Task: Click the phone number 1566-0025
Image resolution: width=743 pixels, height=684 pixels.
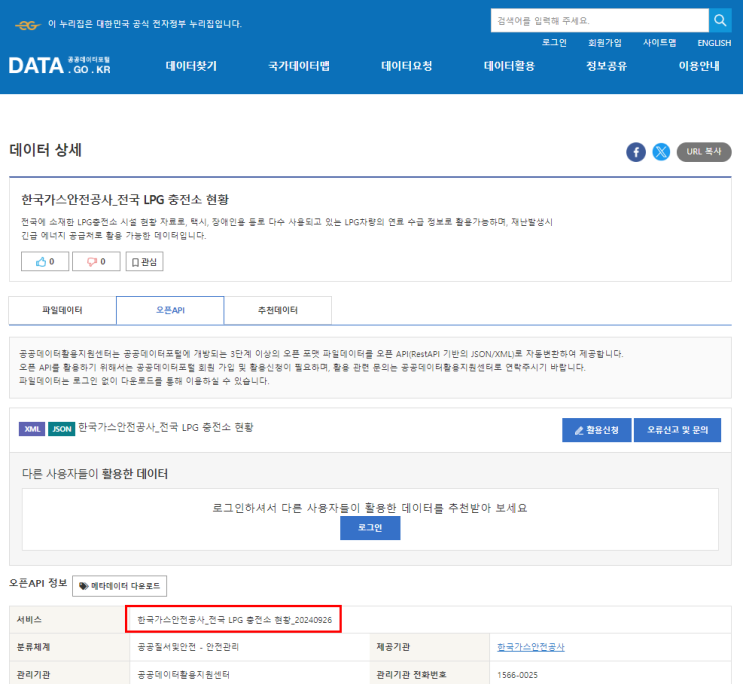Action: (517, 675)
